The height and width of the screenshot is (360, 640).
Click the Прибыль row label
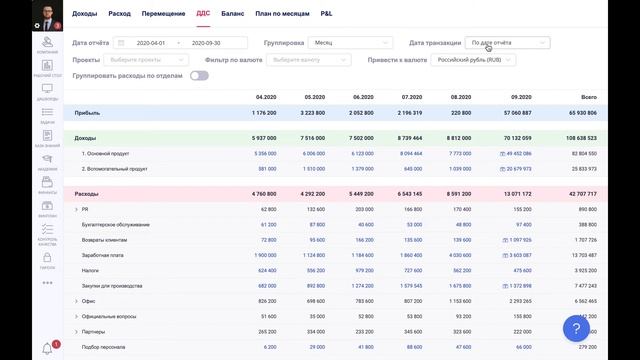coord(87,113)
